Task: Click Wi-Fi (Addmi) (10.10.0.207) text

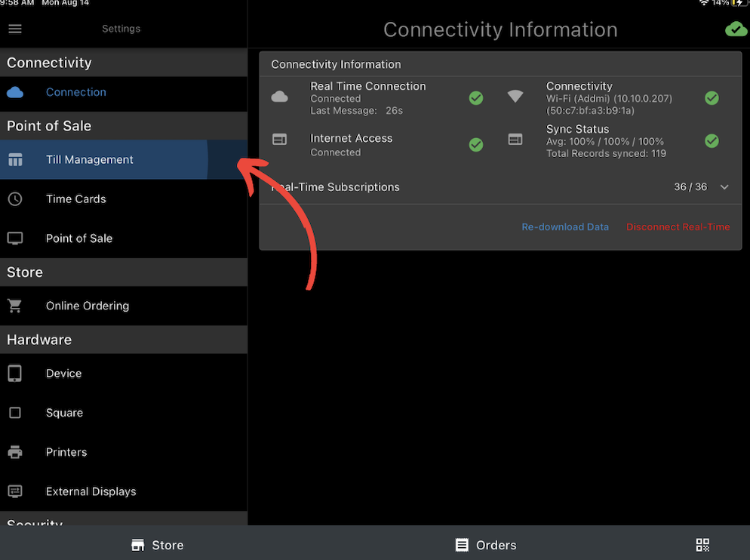Action: 609,99
